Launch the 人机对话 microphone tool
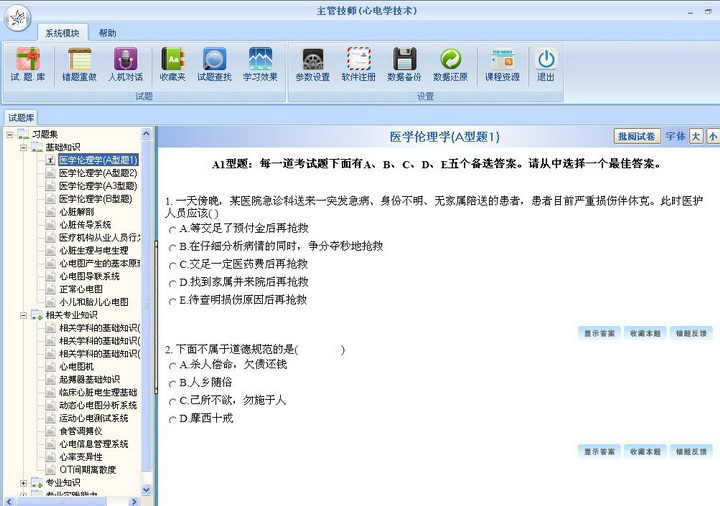Viewport: 720px width, 506px height. tap(125, 64)
